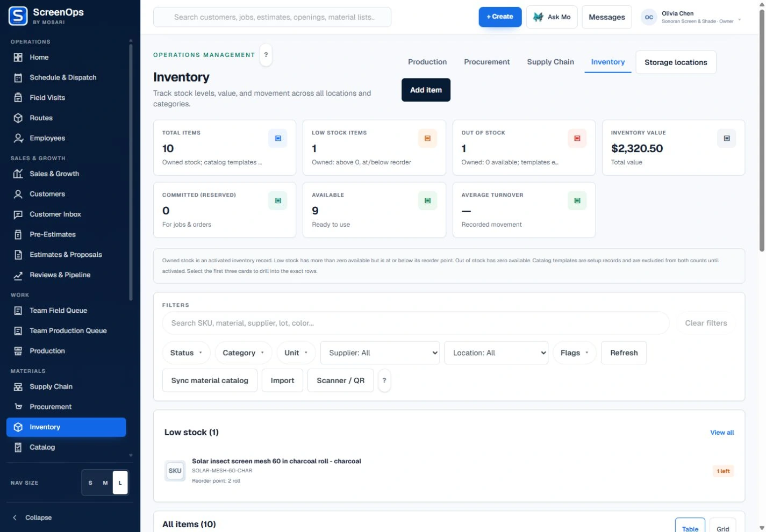Click the Sales & Growth chart icon
This screenshot has height=532, width=766.
18,174
